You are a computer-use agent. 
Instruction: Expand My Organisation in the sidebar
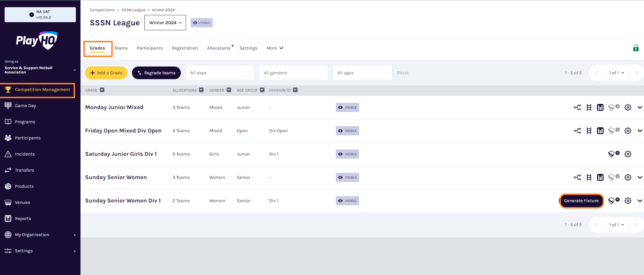pyautogui.click(x=75, y=235)
